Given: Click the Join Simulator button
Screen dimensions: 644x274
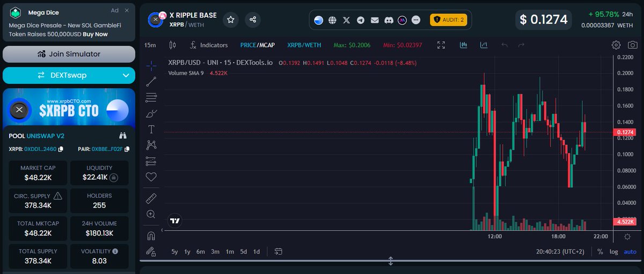Looking at the screenshot, I should pyautogui.click(x=69, y=54).
